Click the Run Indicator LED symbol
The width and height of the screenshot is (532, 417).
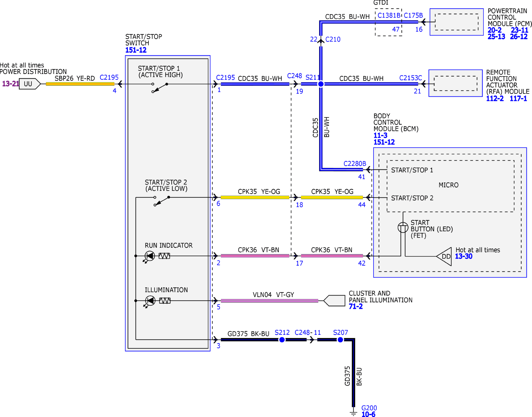[149, 257]
